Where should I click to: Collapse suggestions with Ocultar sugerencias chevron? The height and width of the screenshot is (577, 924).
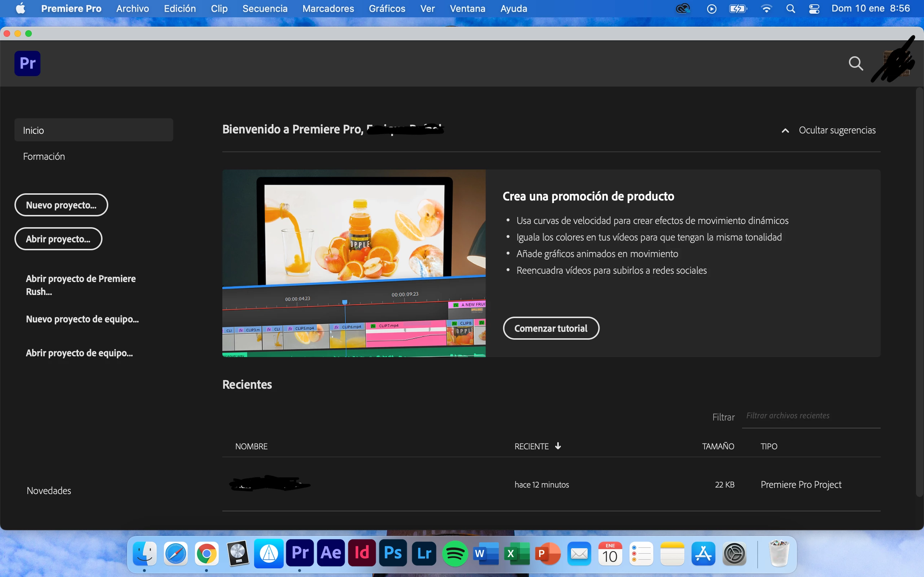tap(785, 131)
